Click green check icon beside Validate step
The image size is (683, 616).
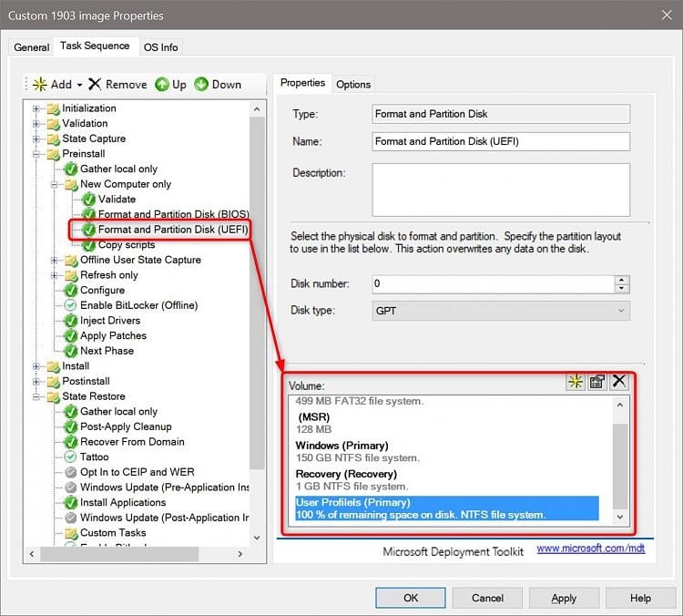tap(89, 200)
